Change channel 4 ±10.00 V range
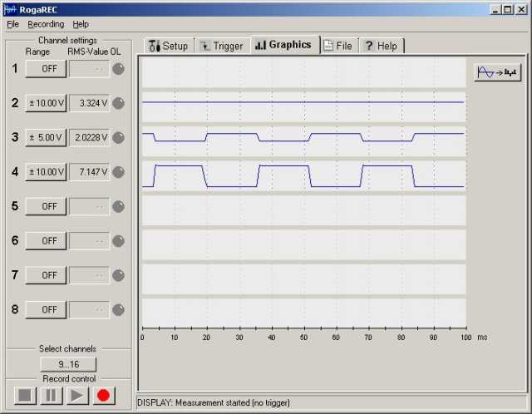The image size is (532, 414). 46,173
